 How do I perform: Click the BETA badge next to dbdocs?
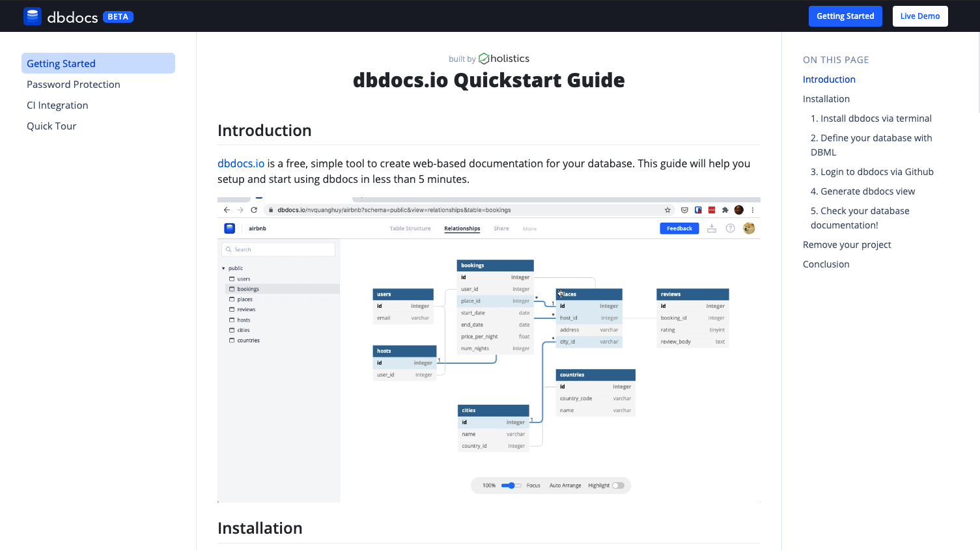coord(118,17)
